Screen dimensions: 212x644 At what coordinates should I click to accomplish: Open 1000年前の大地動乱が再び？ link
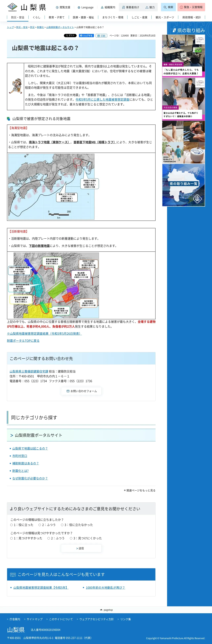(x=105, y=588)
